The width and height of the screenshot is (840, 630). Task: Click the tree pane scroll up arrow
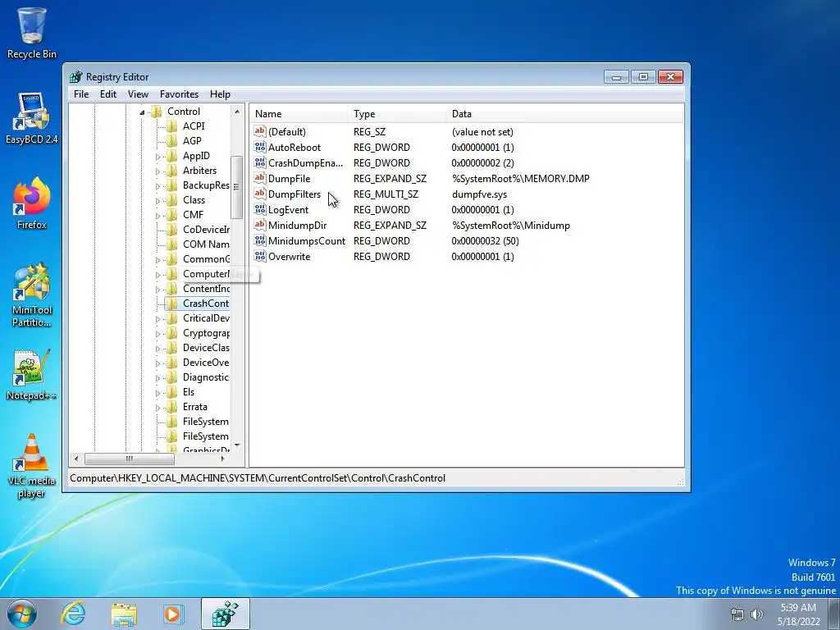point(237,112)
